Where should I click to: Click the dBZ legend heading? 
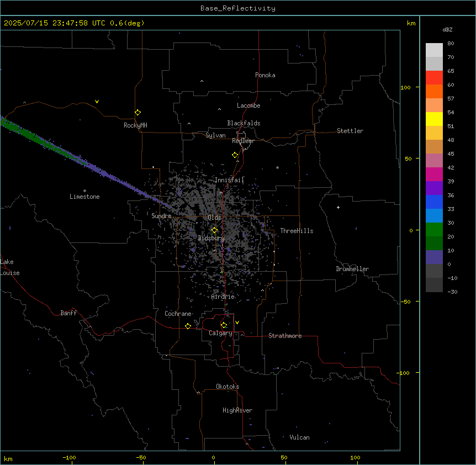click(x=447, y=29)
